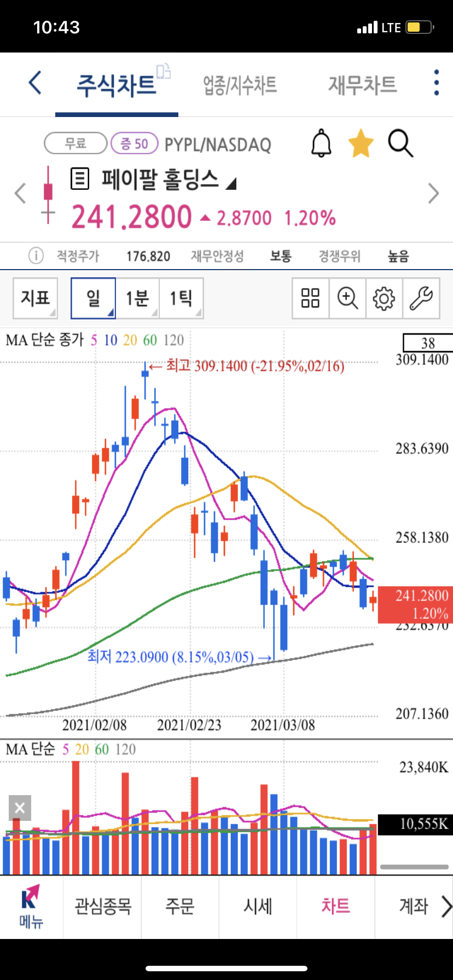Go to previous stock arrow
The height and width of the screenshot is (980, 453).
pos(20,193)
